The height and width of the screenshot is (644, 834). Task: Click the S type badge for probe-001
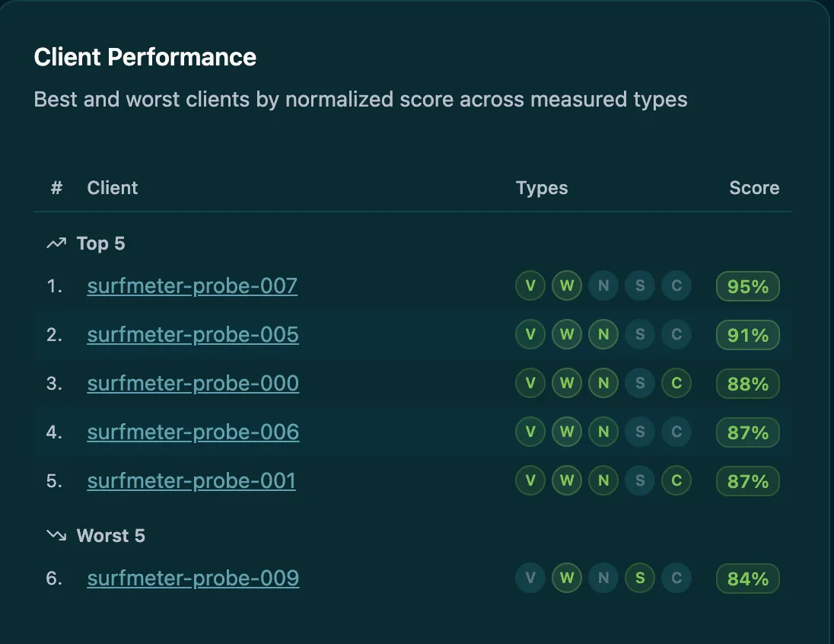(x=640, y=480)
